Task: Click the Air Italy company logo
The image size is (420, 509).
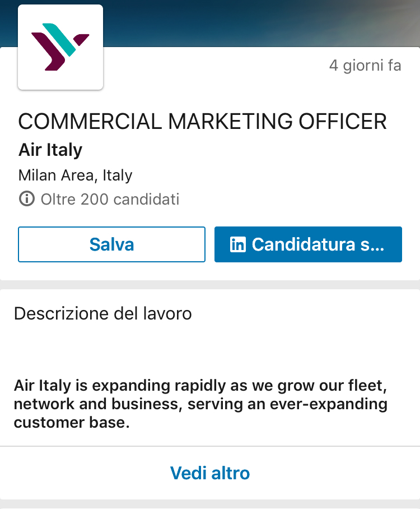Action: [60, 47]
